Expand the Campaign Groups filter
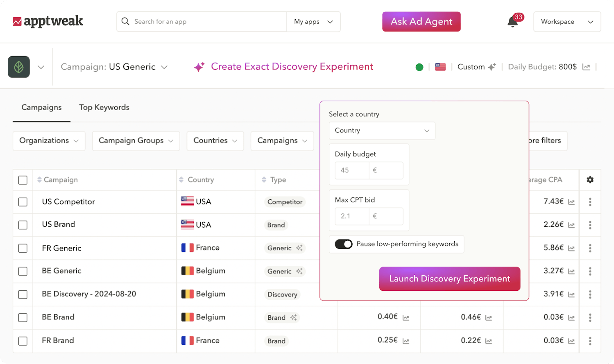The height and width of the screenshot is (364, 614). pos(136,141)
